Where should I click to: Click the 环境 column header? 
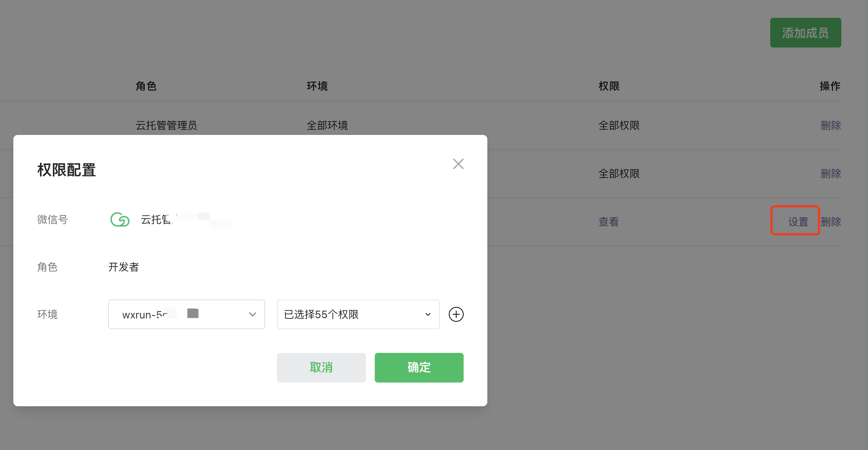click(317, 86)
